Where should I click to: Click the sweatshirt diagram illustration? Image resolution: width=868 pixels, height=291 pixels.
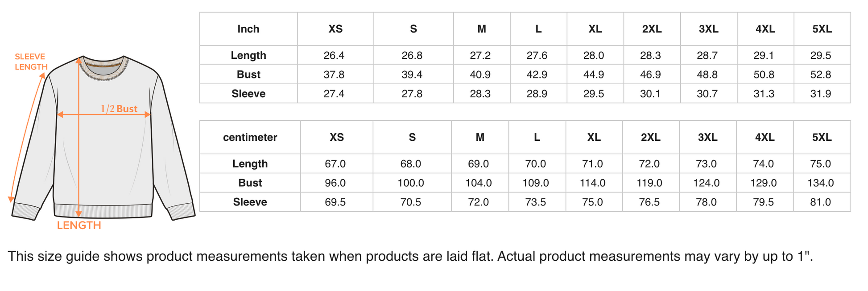pos(103,138)
